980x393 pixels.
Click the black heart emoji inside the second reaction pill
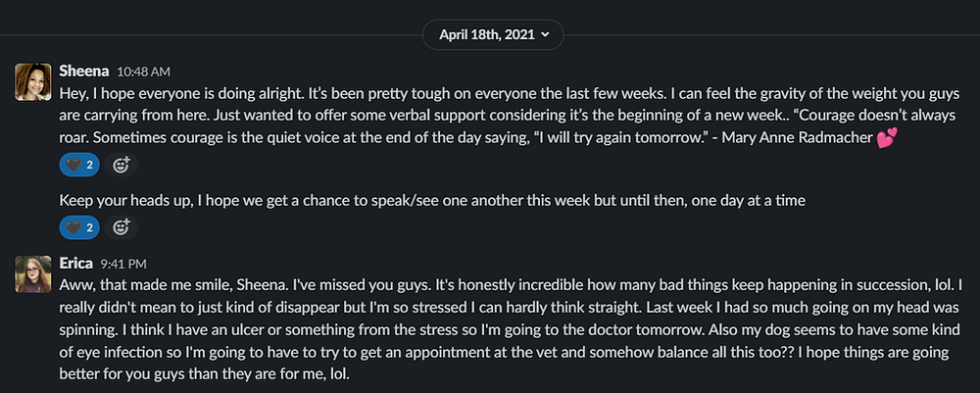point(73,227)
